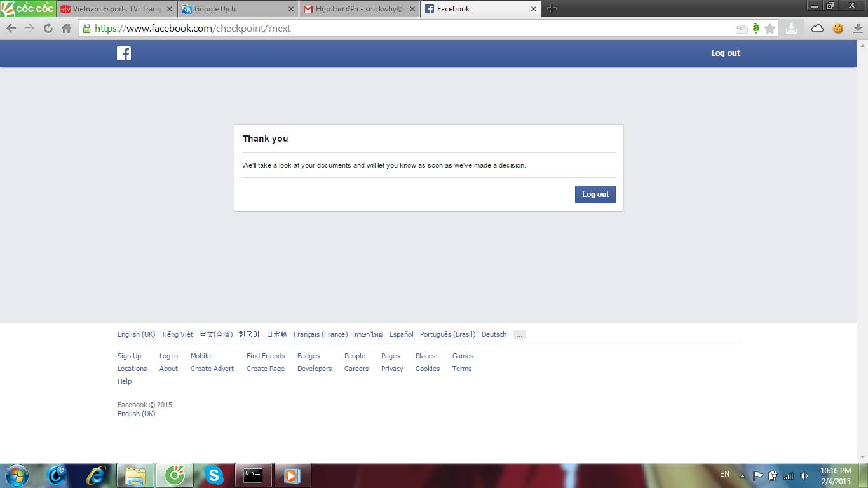Close the Hộp thư đến Gmail tab

[x=412, y=9]
